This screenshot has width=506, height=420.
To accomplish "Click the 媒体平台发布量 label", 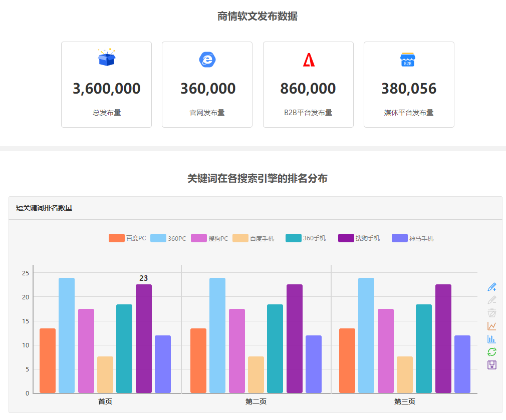I will pos(408,113).
